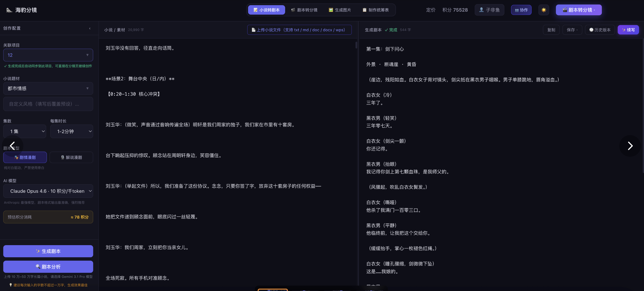Click the 生成剧本 button

point(48,251)
